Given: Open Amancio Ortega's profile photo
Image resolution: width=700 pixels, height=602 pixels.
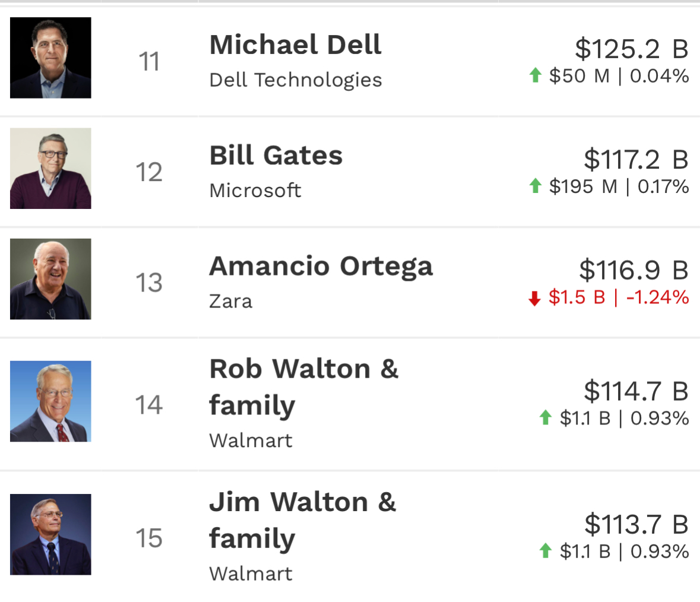Looking at the screenshot, I should pos(50,279).
